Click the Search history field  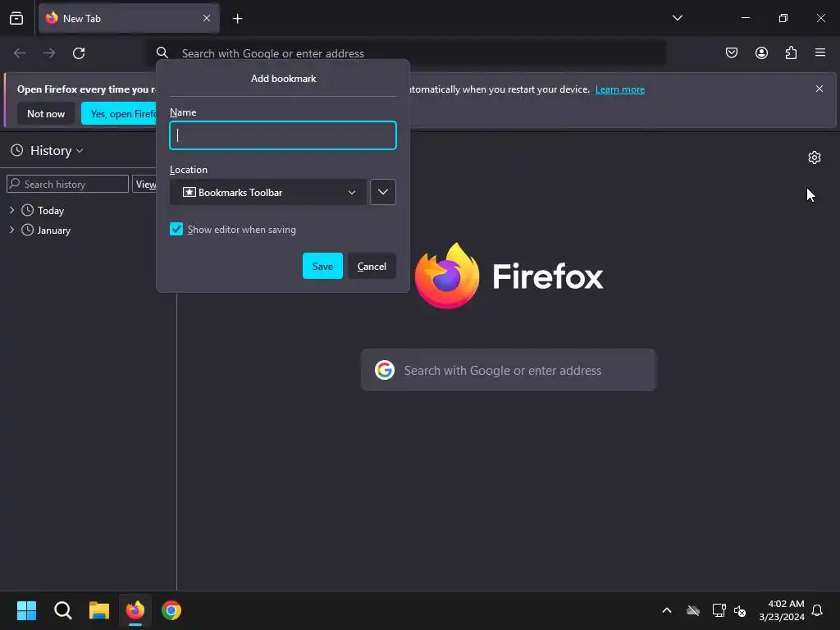point(67,184)
